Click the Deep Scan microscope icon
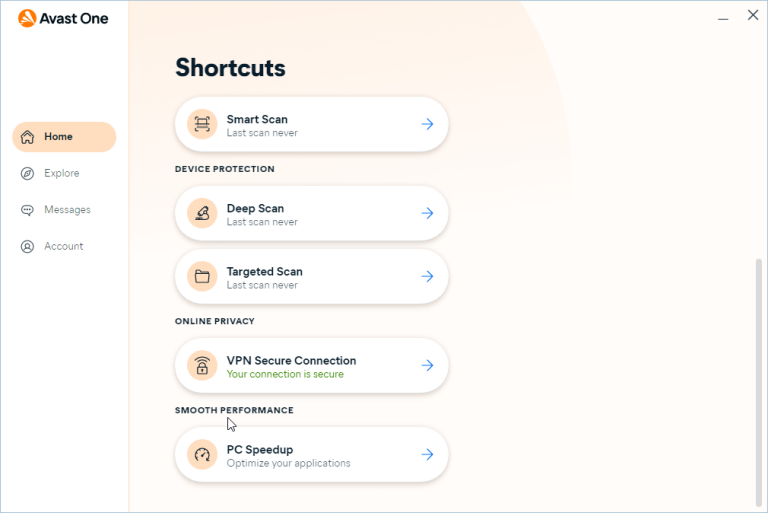Screen dimensions: 768x513 tap(202, 213)
